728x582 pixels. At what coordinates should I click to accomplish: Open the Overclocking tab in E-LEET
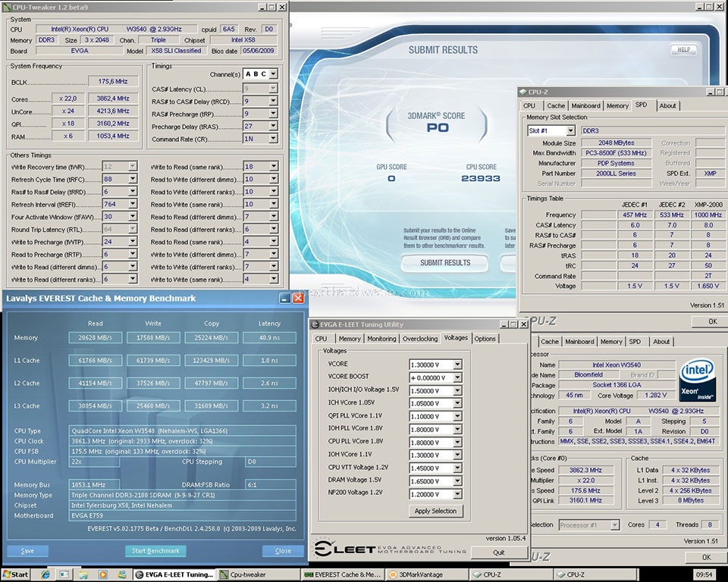click(x=419, y=339)
